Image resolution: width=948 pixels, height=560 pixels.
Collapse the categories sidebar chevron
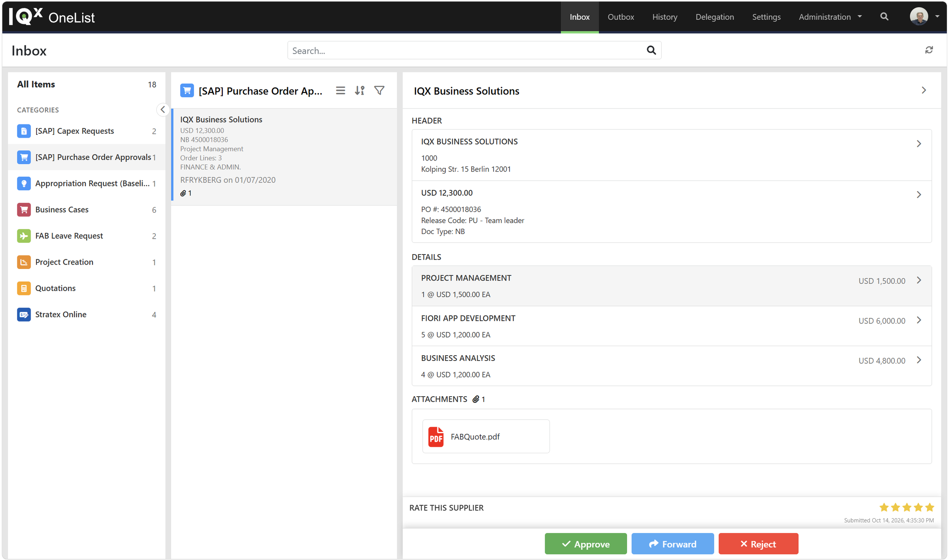click(162, 110)
